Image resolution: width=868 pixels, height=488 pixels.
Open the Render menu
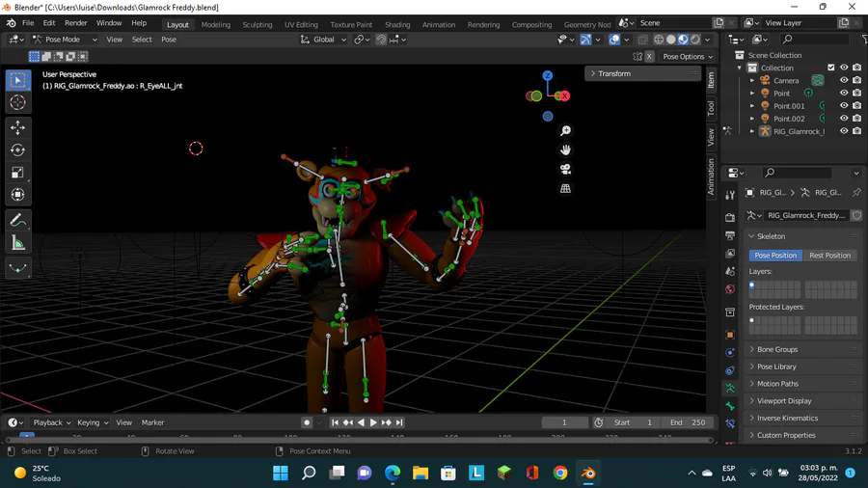76,23
